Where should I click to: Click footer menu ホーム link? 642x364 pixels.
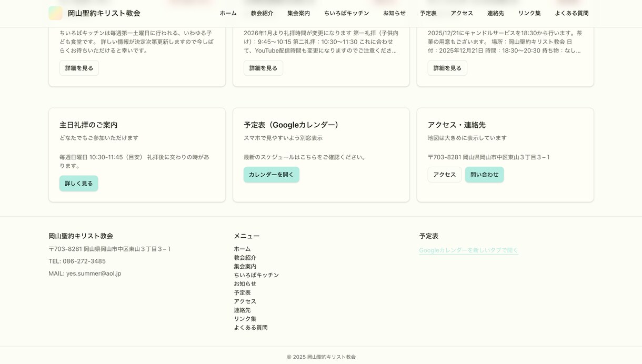[243, 249]
